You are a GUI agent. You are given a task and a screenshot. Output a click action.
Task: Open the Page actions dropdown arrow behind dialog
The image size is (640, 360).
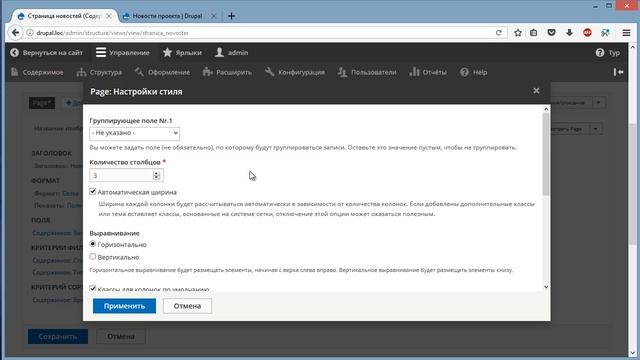point(596,129)
